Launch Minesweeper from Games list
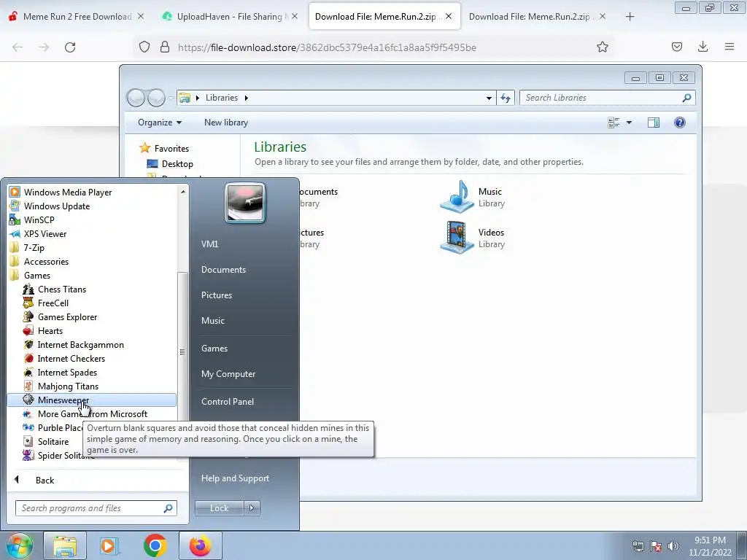 pos(91,400)
